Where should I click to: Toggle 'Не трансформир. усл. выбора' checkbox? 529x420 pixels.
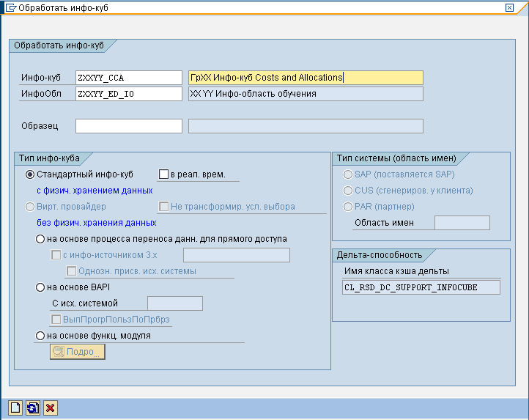[163, 206]
